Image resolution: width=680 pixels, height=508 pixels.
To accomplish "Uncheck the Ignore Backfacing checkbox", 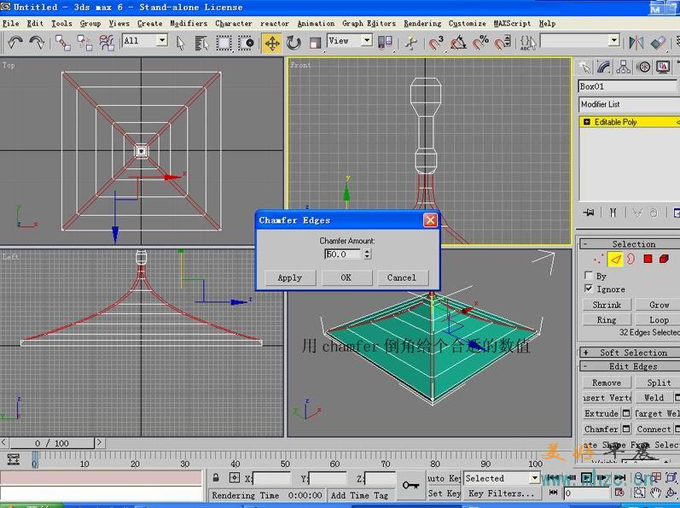I will tap(588, 288).
